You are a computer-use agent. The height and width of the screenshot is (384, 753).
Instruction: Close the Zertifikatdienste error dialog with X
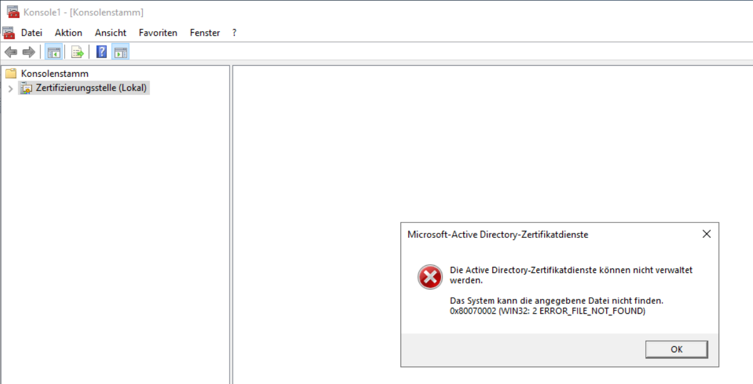click(x=706, y=234)
